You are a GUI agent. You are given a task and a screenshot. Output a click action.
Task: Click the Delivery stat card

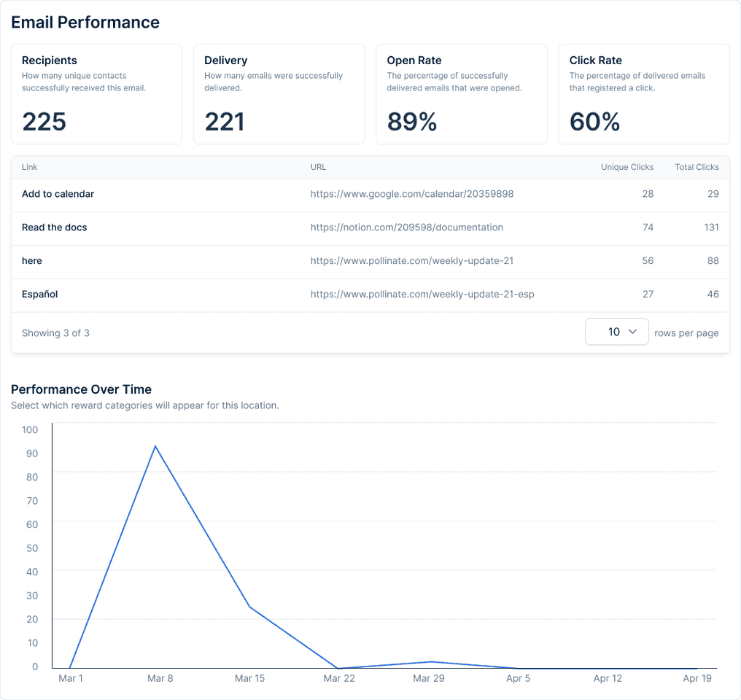point(279,94)
